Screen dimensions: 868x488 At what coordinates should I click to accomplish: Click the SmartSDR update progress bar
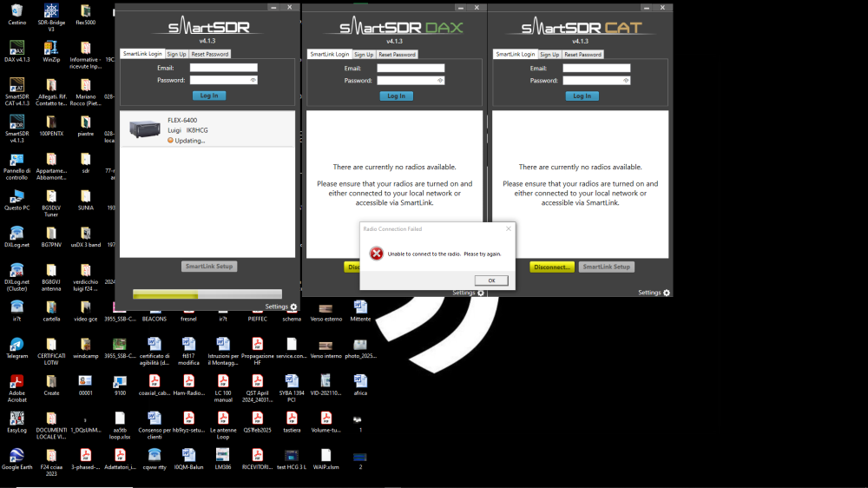[207, 294]
